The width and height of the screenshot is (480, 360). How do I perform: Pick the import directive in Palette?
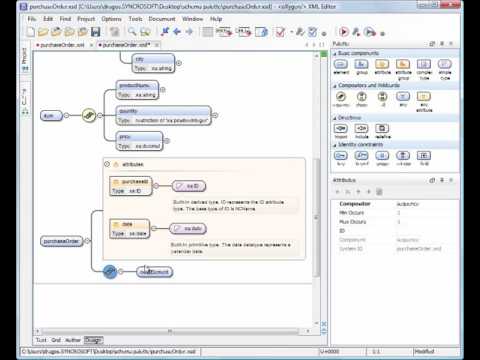click(x=341, y=131)
